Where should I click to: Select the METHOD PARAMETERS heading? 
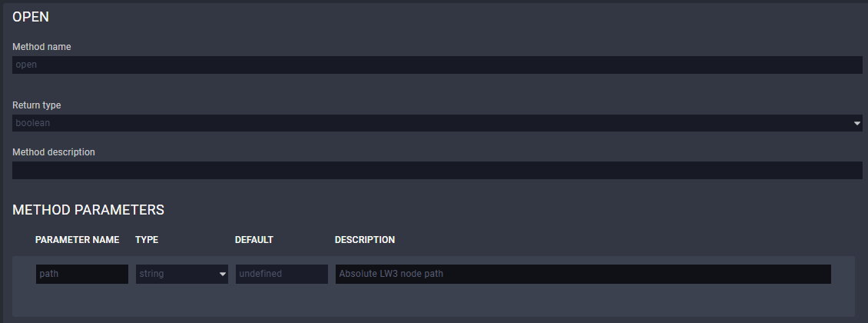click(88, 209)
